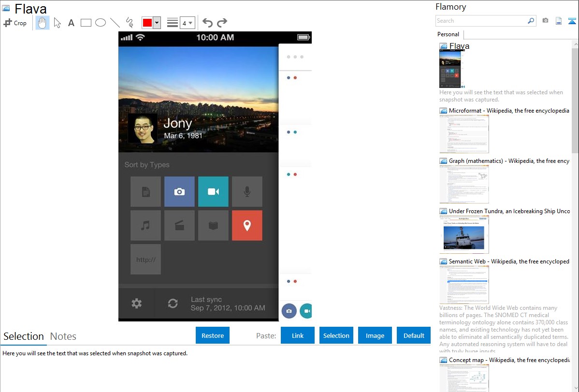Click the camera snapshot icon in Flamory panel
The height and width of the screenshot is (392, 579).
545,21
